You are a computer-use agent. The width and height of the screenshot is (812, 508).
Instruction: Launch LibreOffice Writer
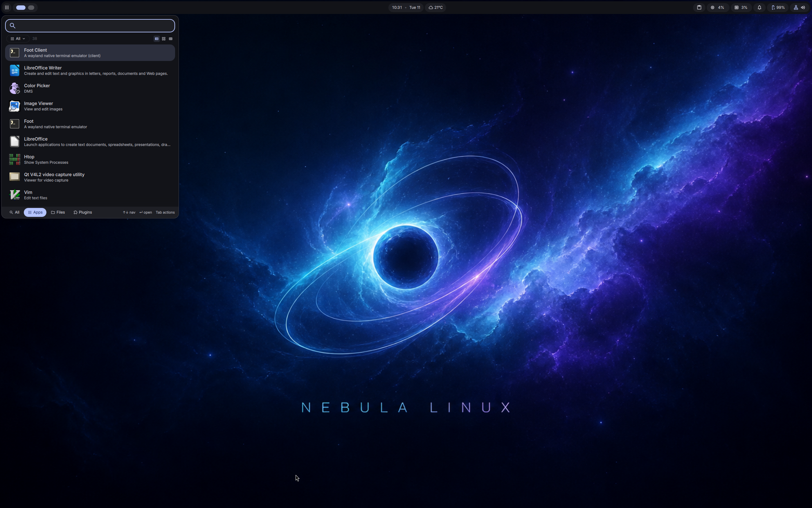(90, 70)
